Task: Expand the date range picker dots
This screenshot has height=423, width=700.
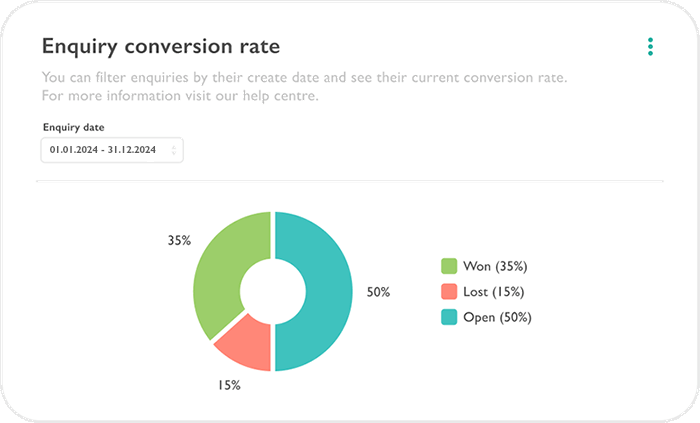Action: coord(175,151)
